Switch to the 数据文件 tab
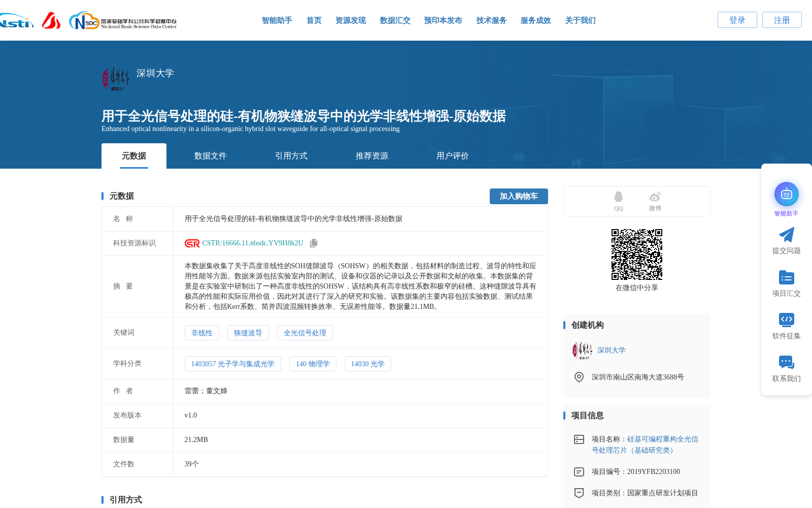Screen dimensions: 812x508 [211, 156]
